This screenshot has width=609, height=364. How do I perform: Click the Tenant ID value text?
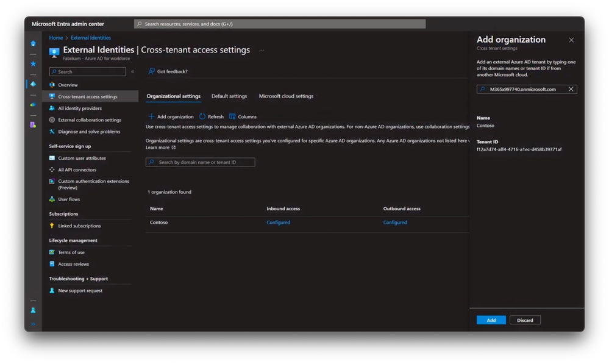tap(519, 149)
